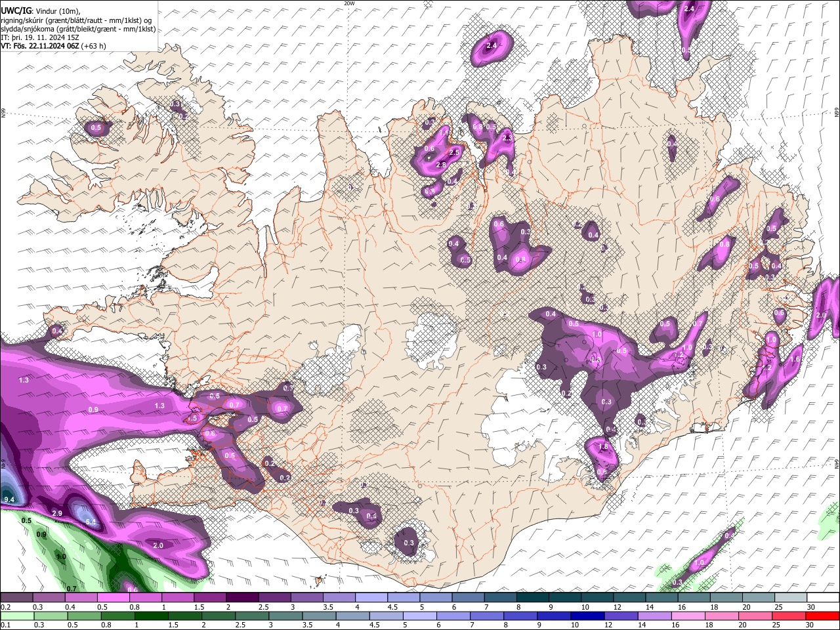Click the '9.4' precipitation value on the map
840x630 pixels.
[9, 500]
